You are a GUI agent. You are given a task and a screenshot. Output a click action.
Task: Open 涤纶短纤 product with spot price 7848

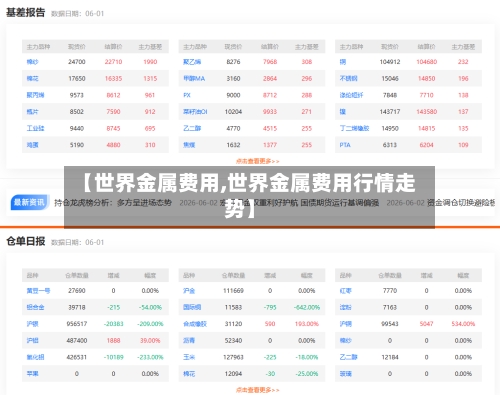351,95
